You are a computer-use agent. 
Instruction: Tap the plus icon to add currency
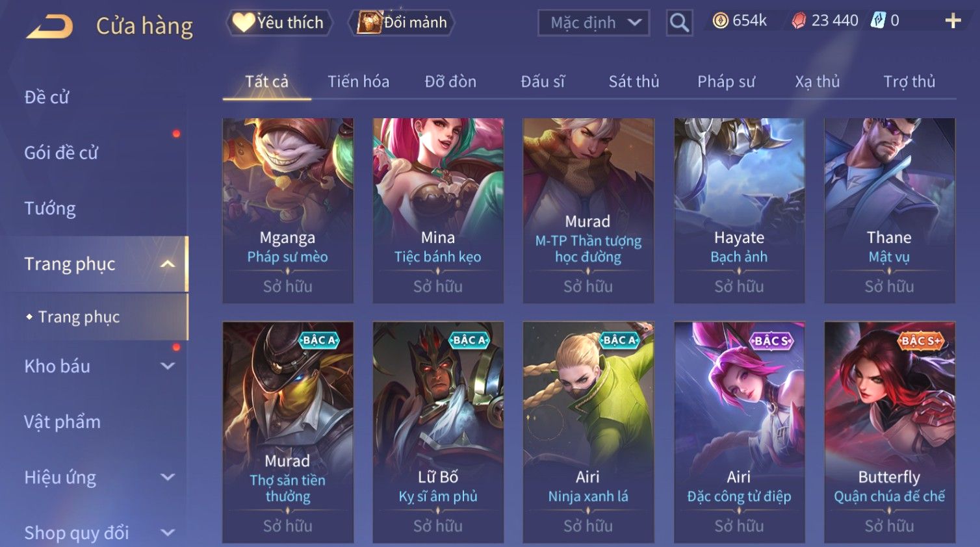pyautogui.click(x=953, y=21)
